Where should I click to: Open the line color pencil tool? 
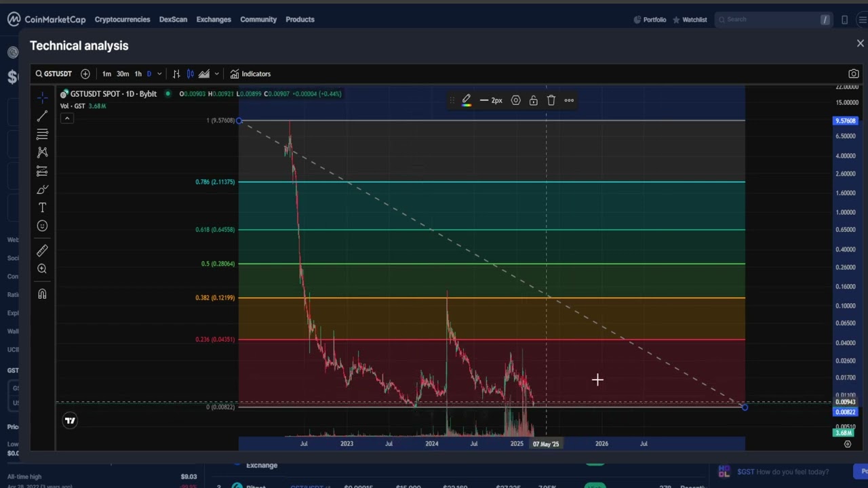click(467, 100)
